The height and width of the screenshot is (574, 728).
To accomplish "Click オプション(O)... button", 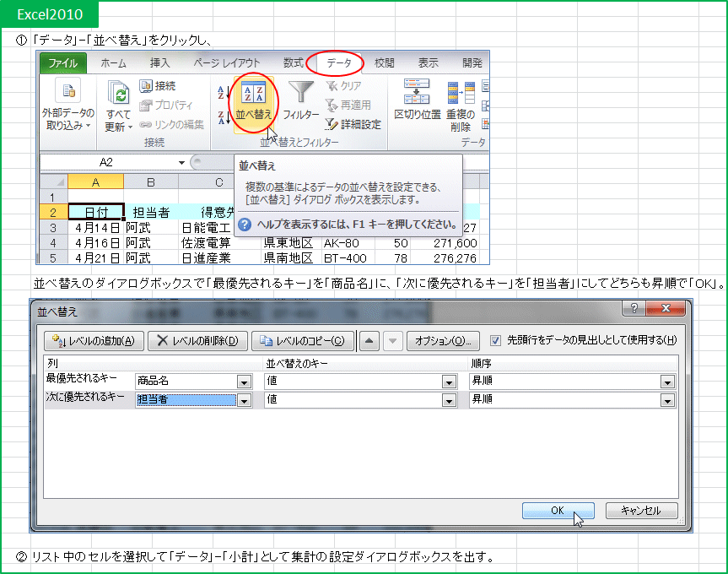I will tap(443, 341).
